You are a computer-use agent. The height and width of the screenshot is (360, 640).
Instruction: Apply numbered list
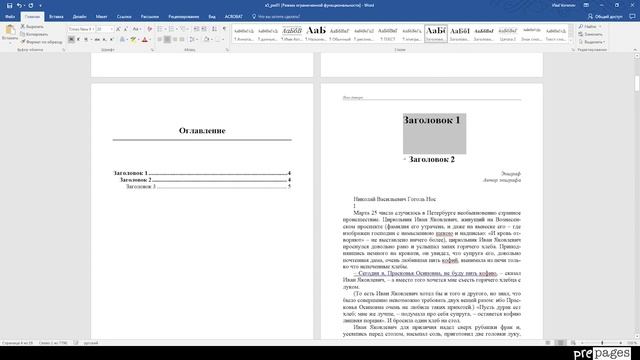171,29
